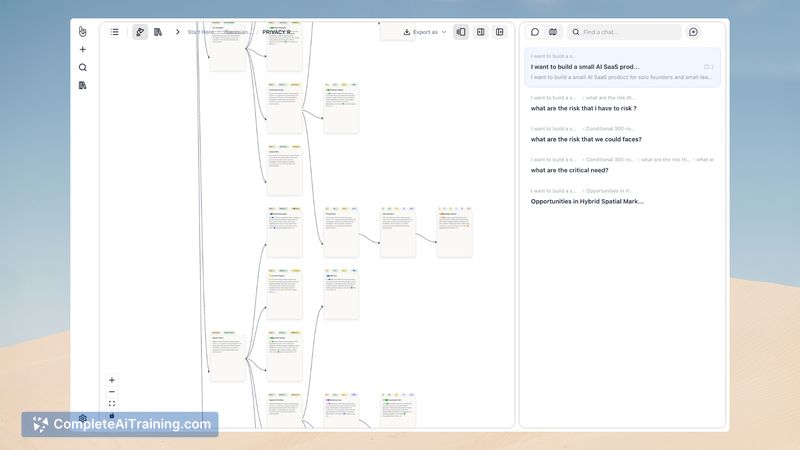Toggle the sidebar layout view
The image size is (800, 450).
point(499,32)
